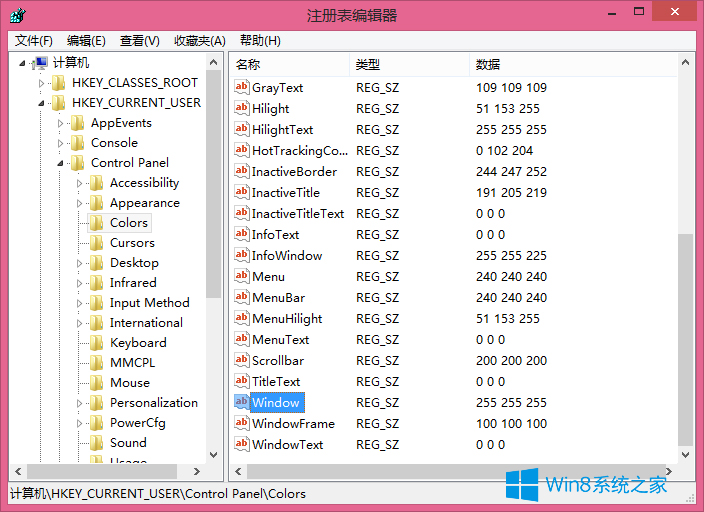Image resolution: width=704 pixels, height=512 pixels.
Task: Click the WindowText value icon
Action: point(242,444)
